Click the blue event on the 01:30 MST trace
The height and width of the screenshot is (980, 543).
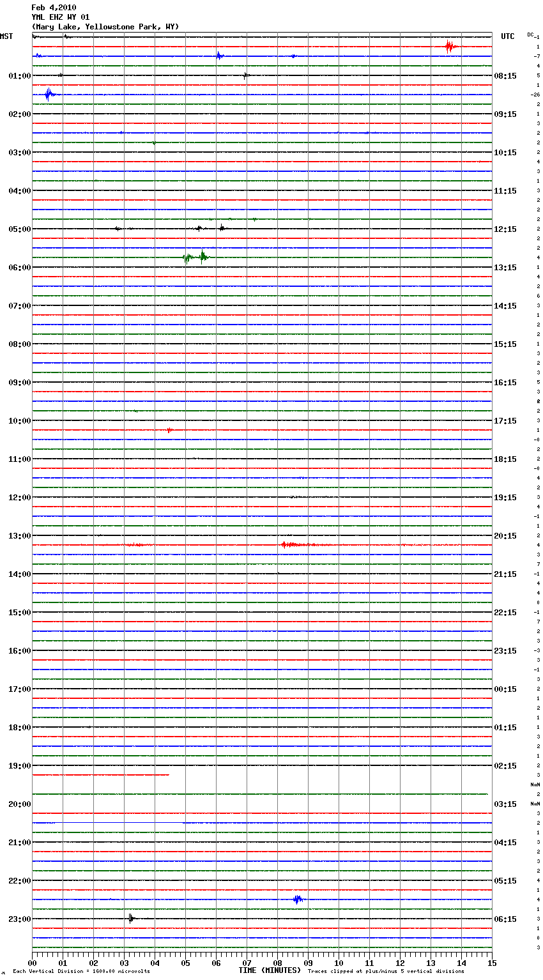[49, 95]
